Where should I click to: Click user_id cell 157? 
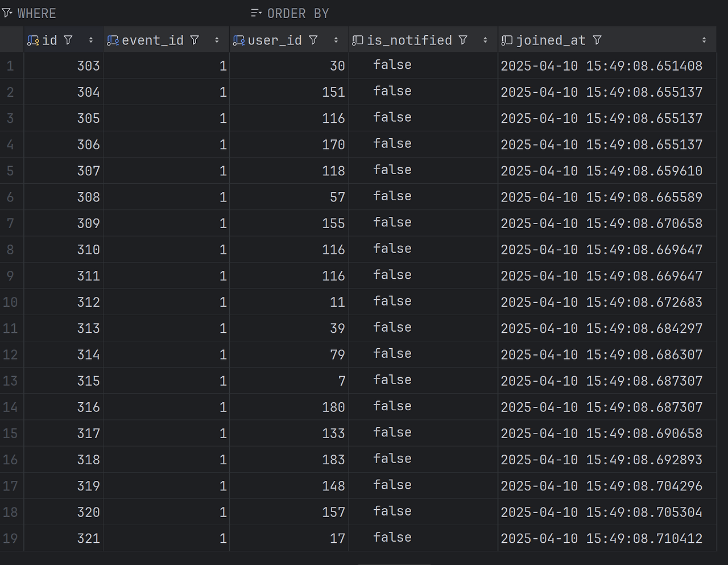coord(289,512)
